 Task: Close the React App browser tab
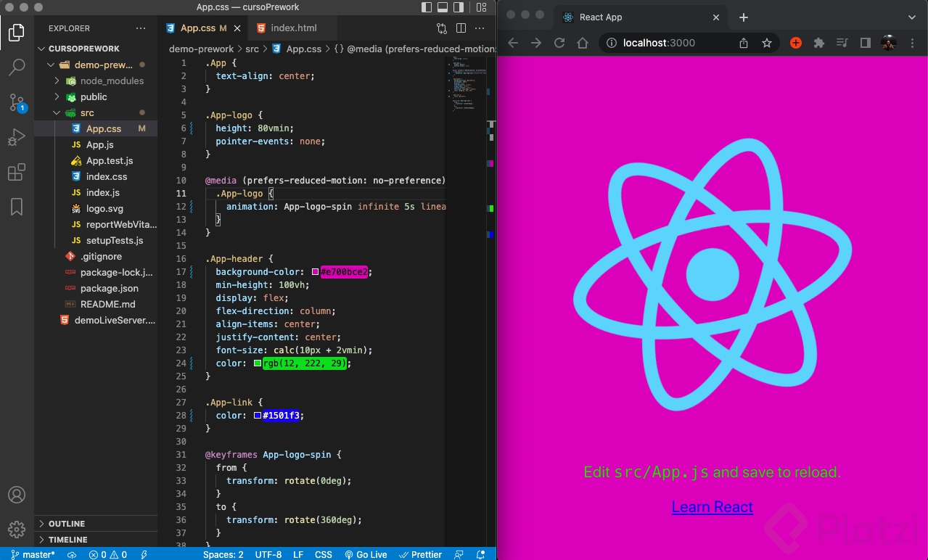(x=716, y=17)
